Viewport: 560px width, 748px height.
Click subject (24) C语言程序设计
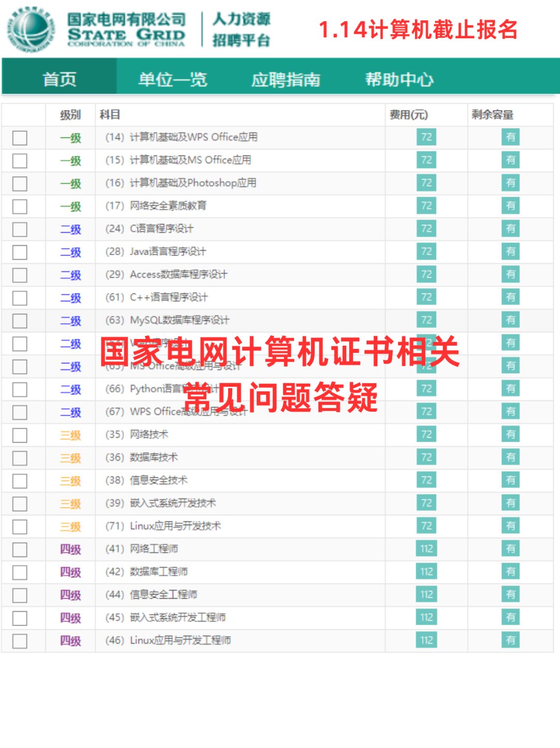pyautogui.click(x=149, y=229)
